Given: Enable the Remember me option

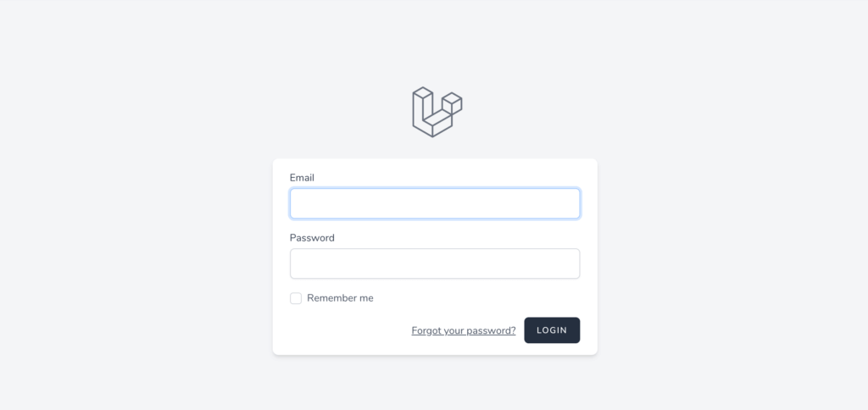Looking at the screenshot, I should [296, 298].
